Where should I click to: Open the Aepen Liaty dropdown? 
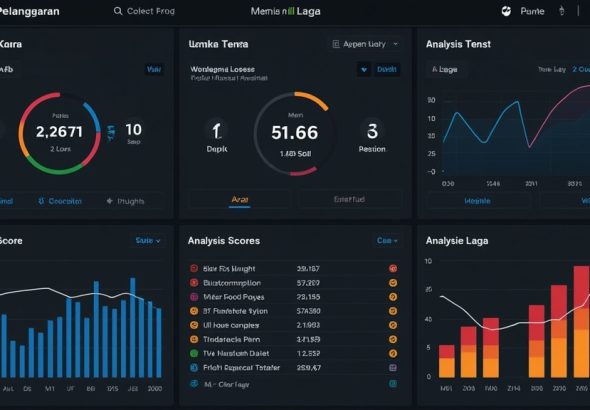pos(365,44)
